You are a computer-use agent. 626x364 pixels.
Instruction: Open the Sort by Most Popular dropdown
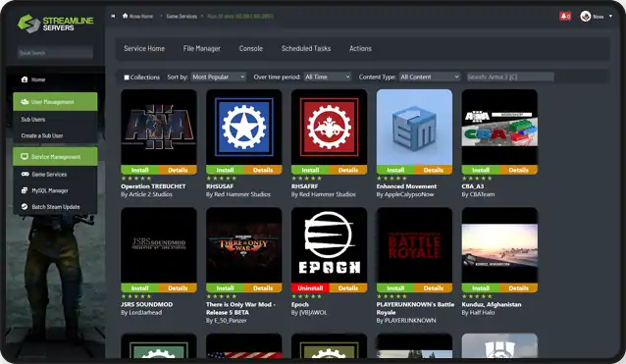pyautogui.click(x=219, y=78)
